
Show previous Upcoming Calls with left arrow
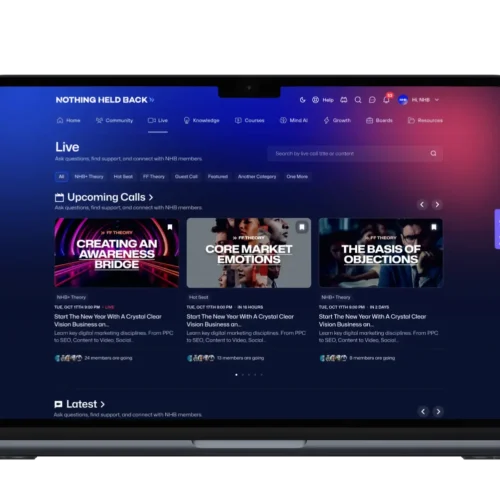422,204
